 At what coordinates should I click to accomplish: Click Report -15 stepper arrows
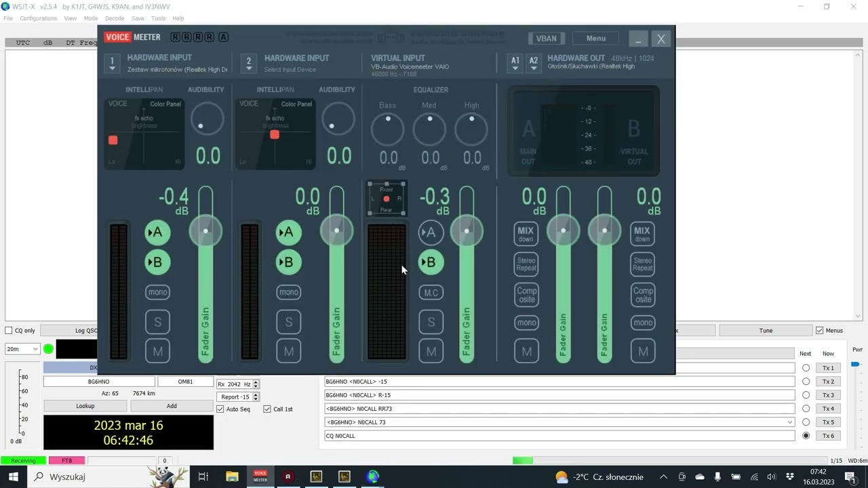tap(256, 397)
